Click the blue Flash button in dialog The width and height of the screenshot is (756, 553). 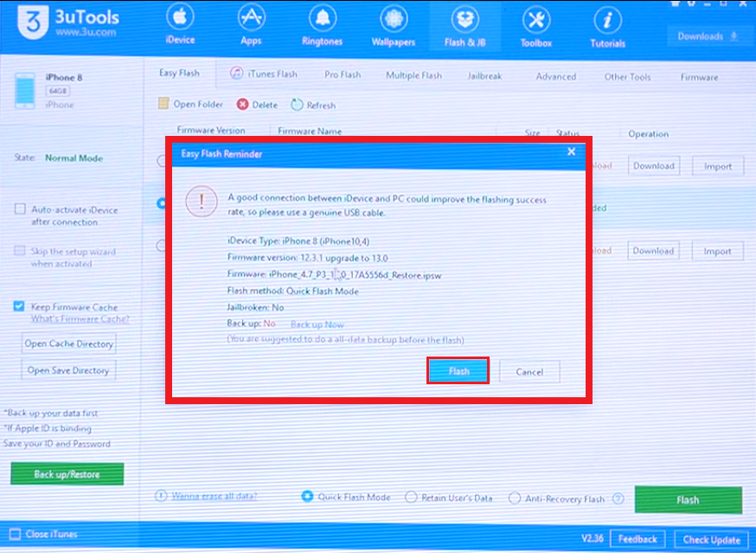click(x=458, y=370)
